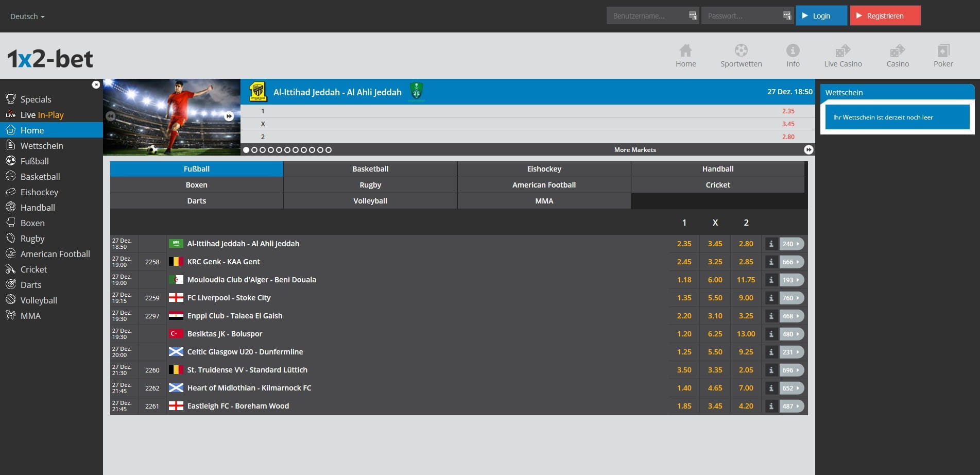Switch to the MMA tab
Viewport: 980px width, 475px height.
click(x=544, y=201)
